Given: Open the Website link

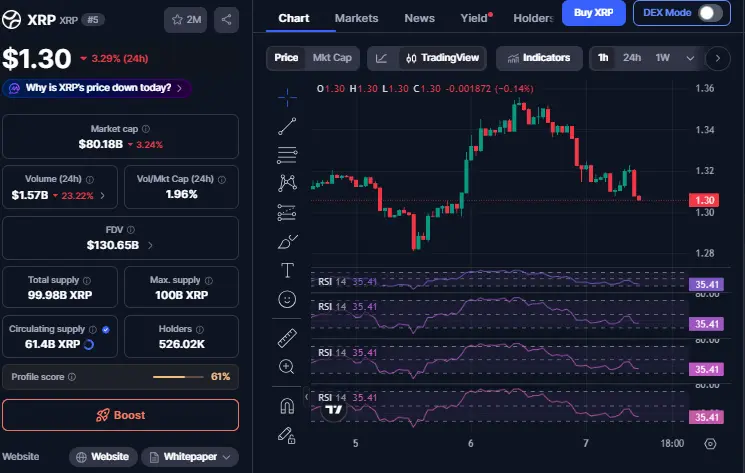Looking at the screenshot, I should (x=103, y=456).
